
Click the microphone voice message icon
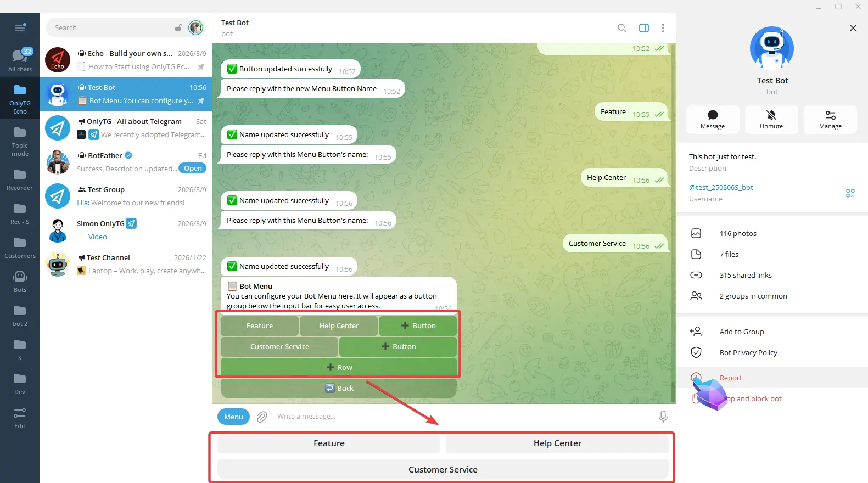coord(663,417)
